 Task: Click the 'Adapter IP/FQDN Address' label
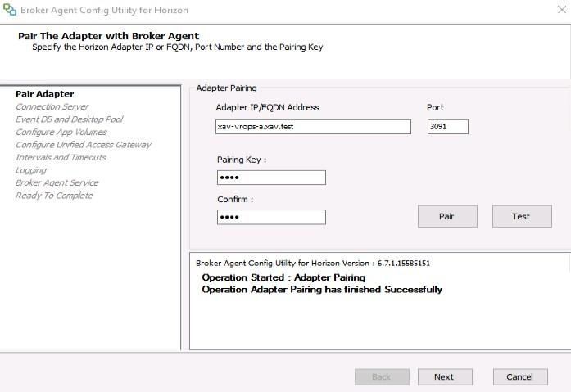[267, 108]
